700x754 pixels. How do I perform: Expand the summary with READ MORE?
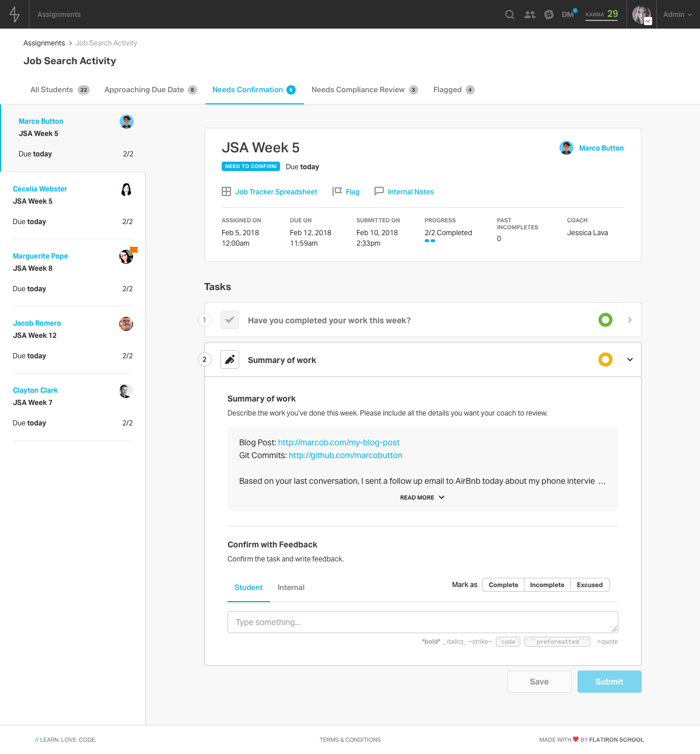coord(422,497)
